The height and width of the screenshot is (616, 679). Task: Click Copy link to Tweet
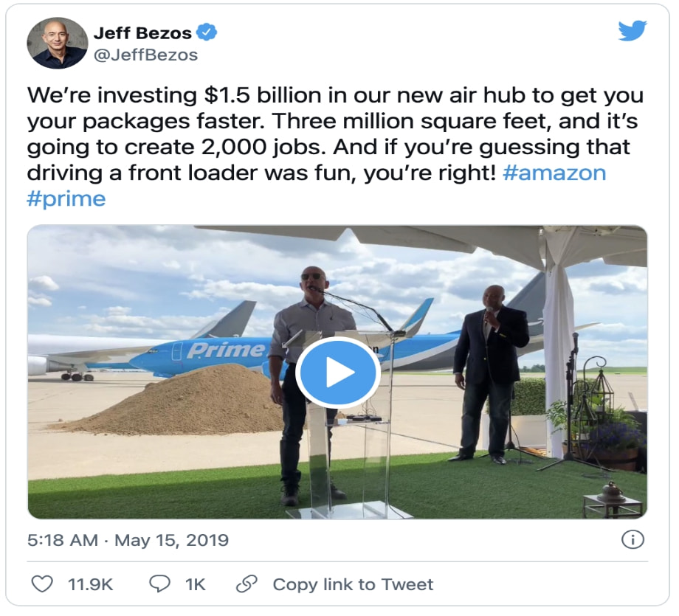coord(353,584)
